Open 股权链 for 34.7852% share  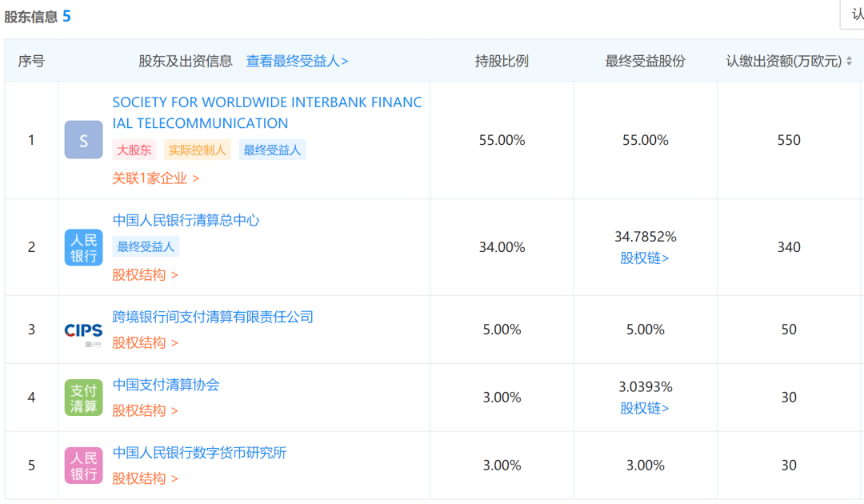(x=644, y=258)
